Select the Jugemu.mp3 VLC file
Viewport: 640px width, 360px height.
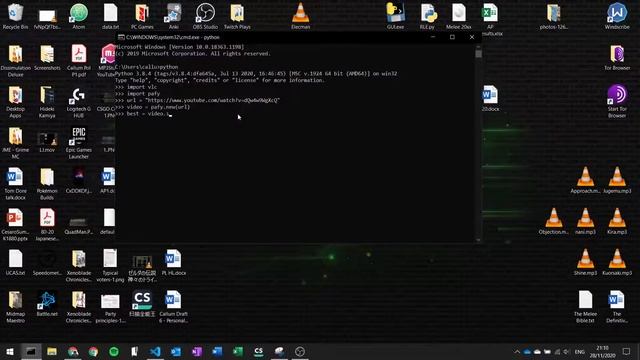[x=617, y=180]
